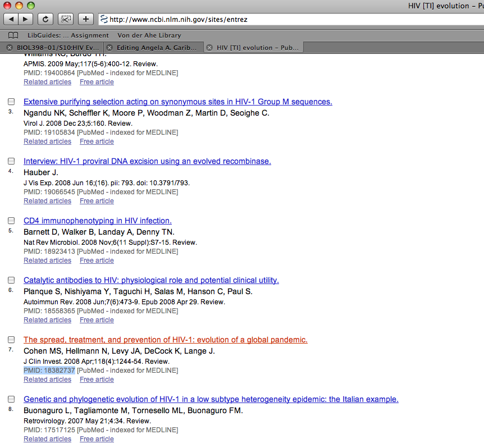Open 'Related articles' for the Ngandu paper

(x=47, y=141)
